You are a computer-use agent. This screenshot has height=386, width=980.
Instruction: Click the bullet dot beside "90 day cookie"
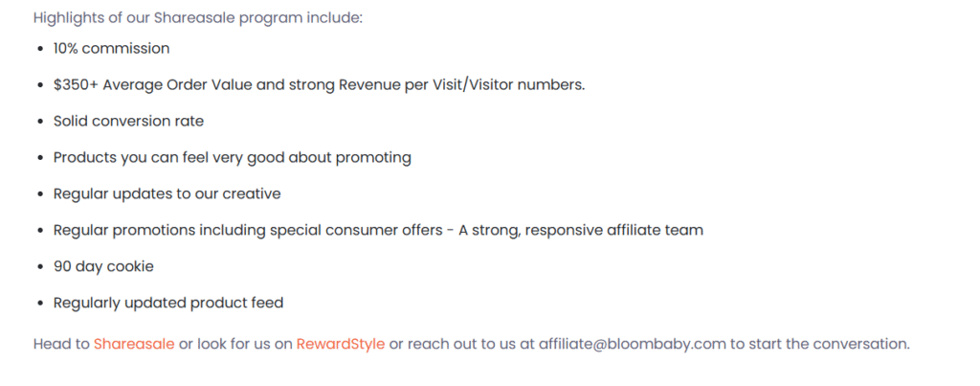39,267
